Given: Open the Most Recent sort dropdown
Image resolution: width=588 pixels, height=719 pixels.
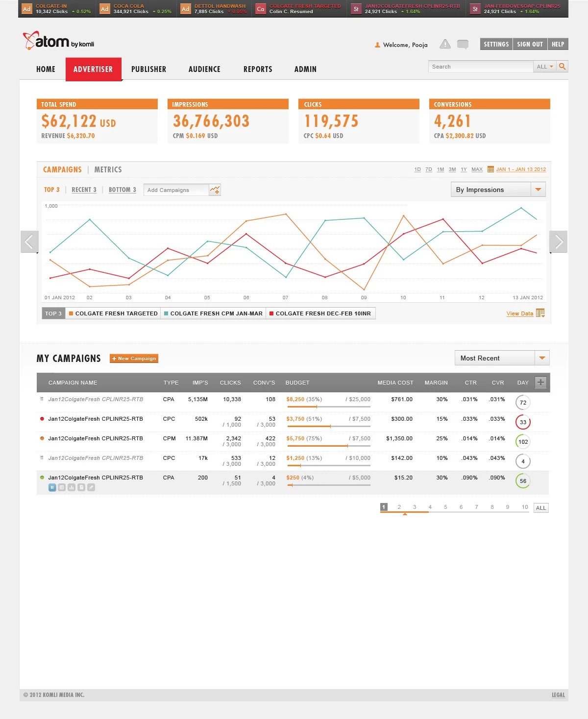Looking at the screenshot, I should (502, 358).
